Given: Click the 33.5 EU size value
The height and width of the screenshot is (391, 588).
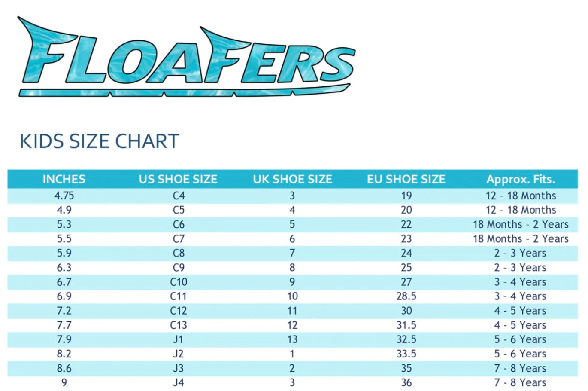Looking at the screenshot, I should coord(406,354).
